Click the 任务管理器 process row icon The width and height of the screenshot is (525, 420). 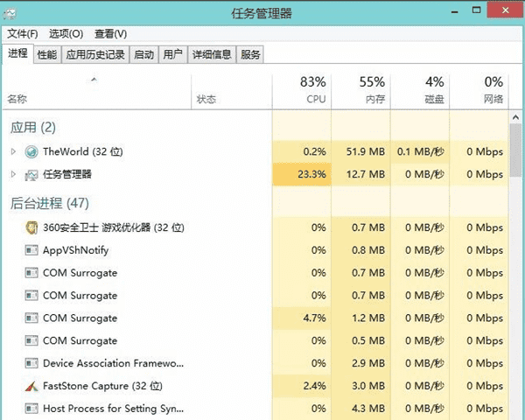[x=31, y=174]
